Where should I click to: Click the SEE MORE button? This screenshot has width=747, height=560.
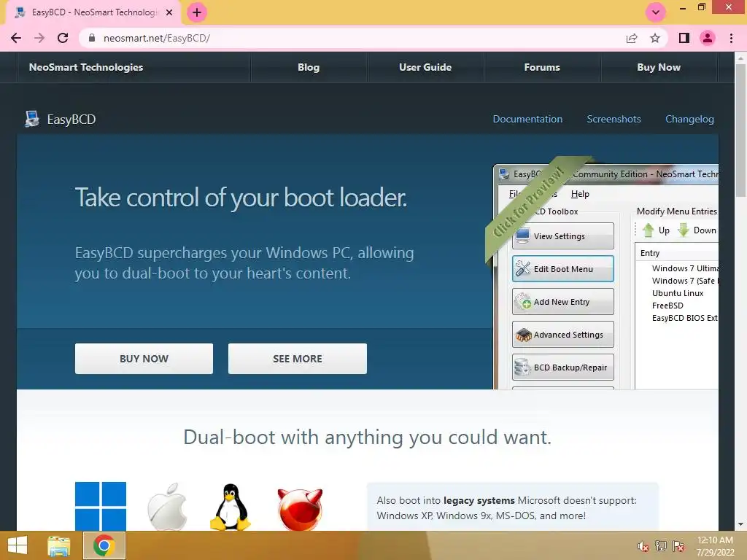pyautogui.click(x=298, y=359)
